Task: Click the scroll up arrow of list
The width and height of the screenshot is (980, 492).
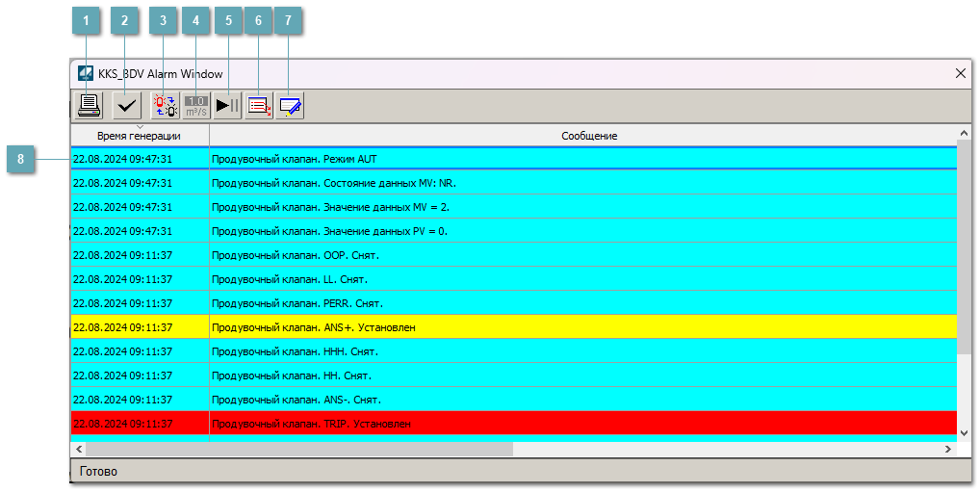Action: pyautogui.click(x=964, y=133)
